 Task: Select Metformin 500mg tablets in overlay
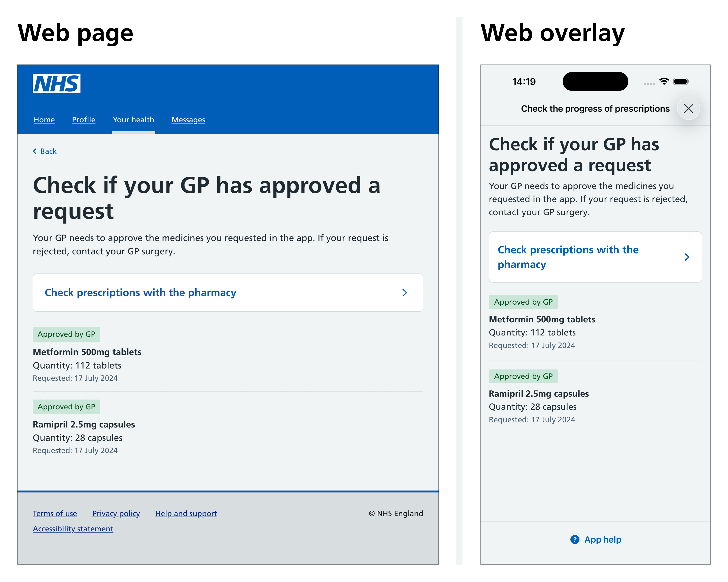pyautogui.click(x=542, y=319)
